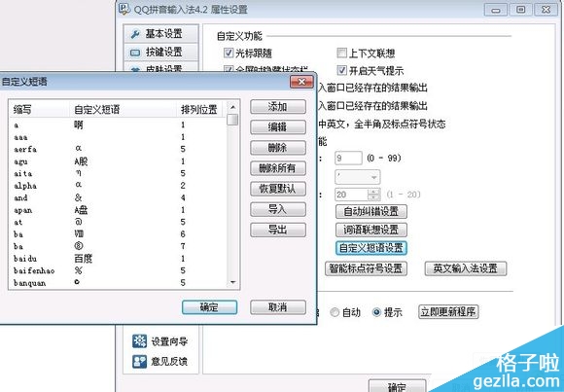Click the 添加 button in the phrase dialog

pyautogui.click(x=278, y=107)
